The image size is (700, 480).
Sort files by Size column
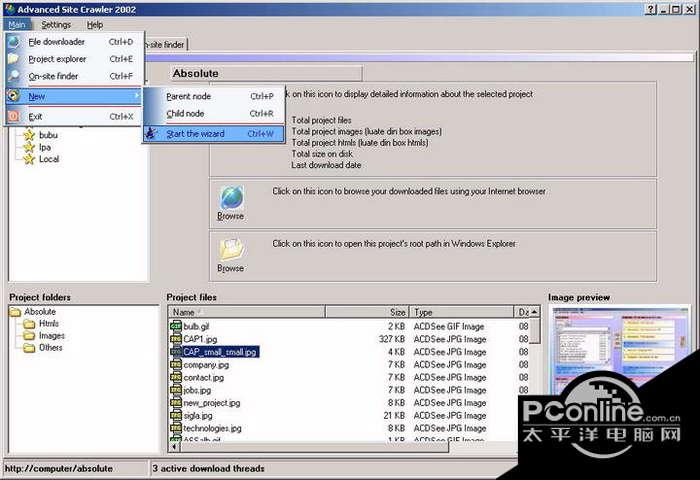tap(367, 312)
